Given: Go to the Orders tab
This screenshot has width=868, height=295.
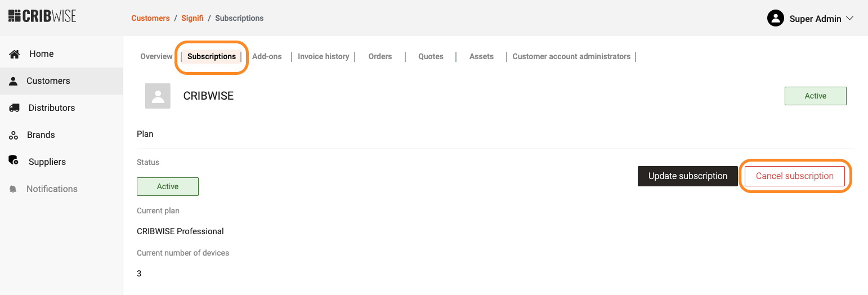Looking at the screenshot, I should (380, 56).
